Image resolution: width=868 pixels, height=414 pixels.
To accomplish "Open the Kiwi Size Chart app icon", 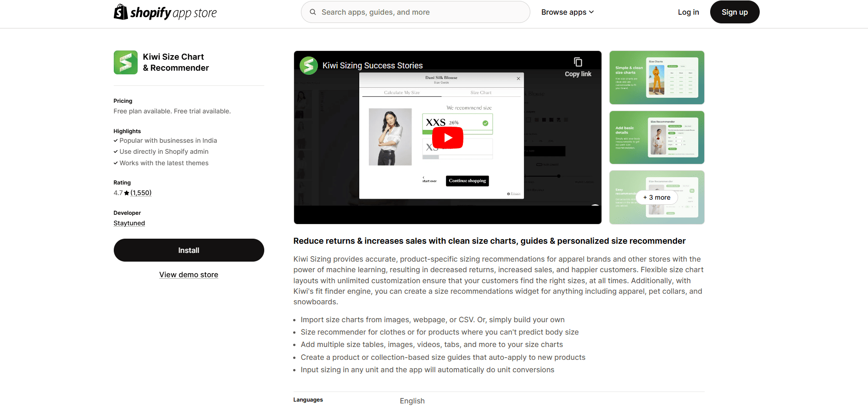I will pos(126,62).
